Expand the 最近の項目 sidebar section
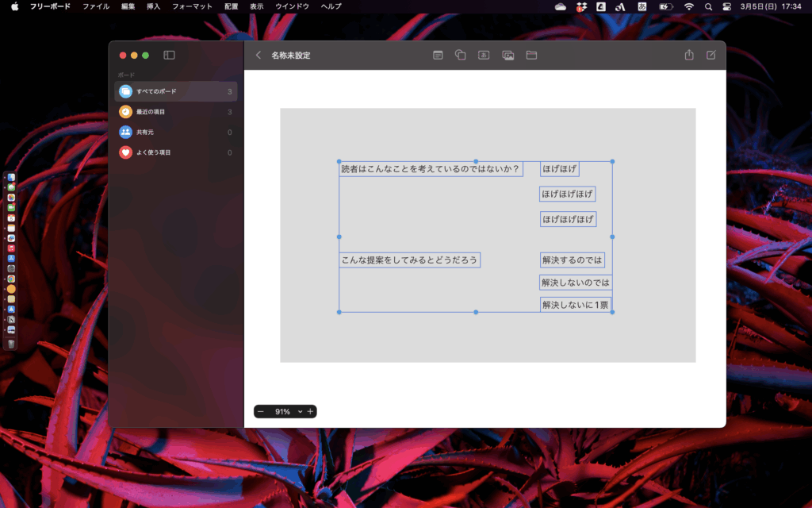The width and height of the screenshot is (812, 508). click(125, 112)
